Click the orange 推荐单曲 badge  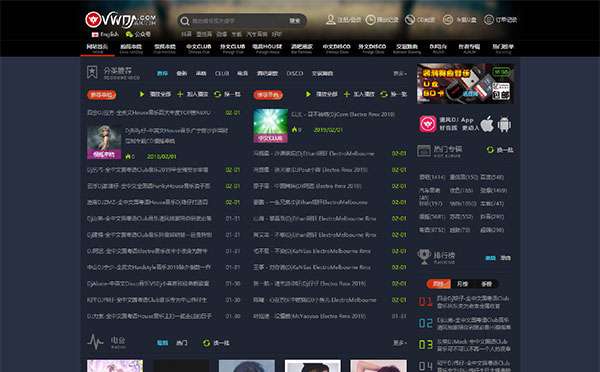[x=268, y=95]
